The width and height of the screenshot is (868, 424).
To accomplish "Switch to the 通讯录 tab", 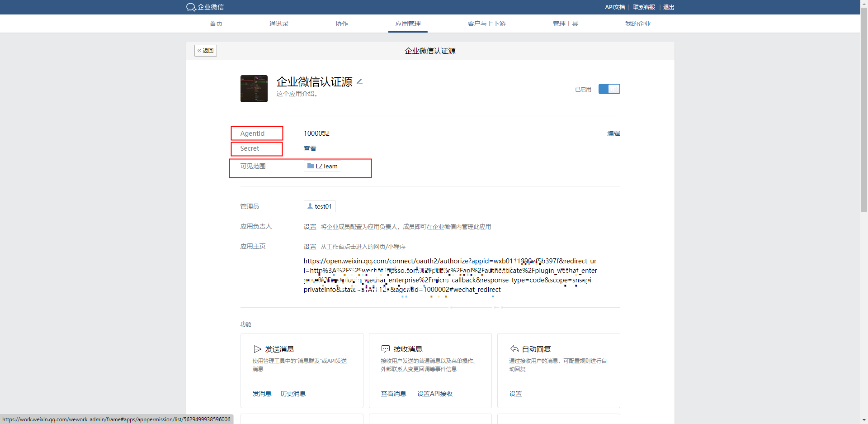I will point(278,24).
